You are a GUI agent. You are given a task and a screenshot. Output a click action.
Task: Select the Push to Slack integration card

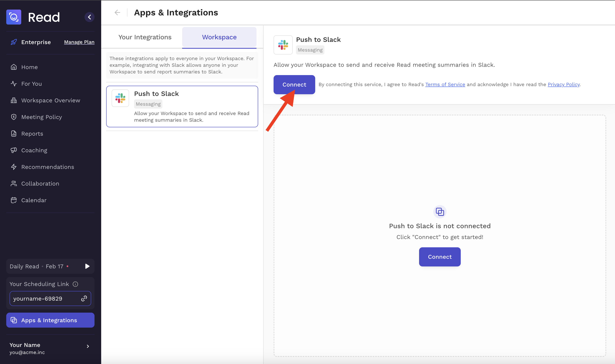(x=182, y=106)
